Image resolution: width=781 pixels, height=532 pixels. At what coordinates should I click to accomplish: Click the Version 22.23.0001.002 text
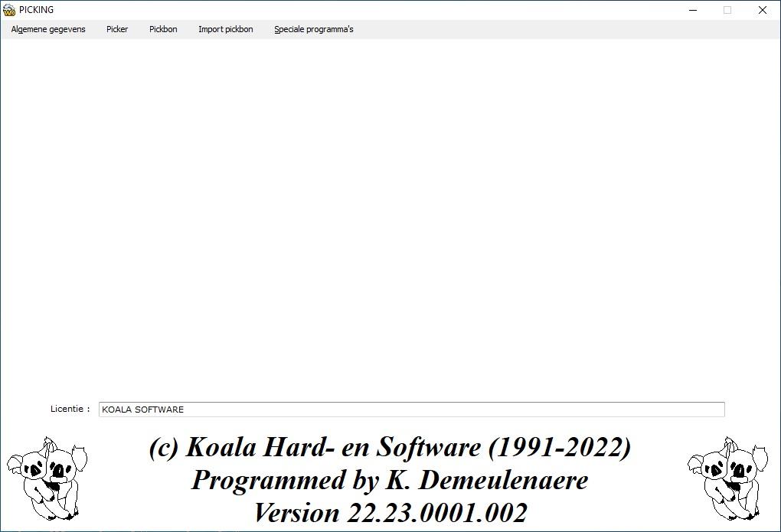(x=390, y=513)
